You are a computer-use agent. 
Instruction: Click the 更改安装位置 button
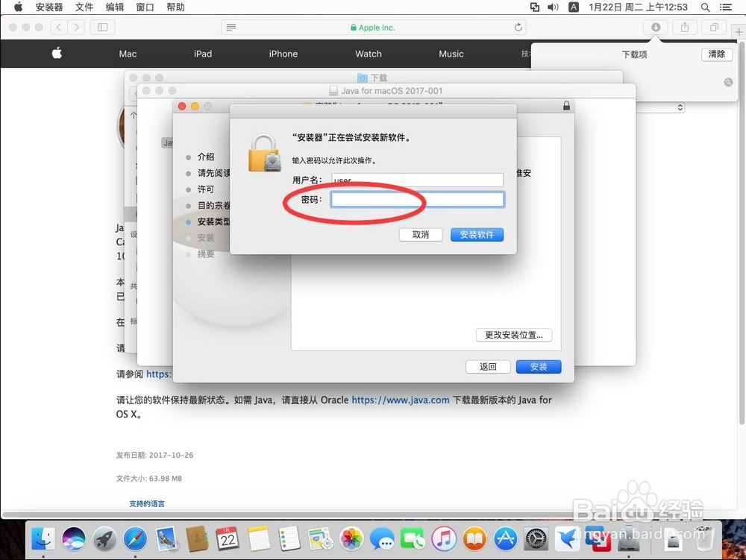pos(514,335)
